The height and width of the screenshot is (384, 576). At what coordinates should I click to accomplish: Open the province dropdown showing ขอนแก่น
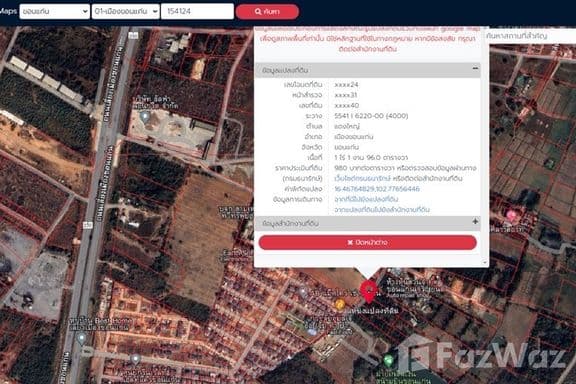point(54,11)
